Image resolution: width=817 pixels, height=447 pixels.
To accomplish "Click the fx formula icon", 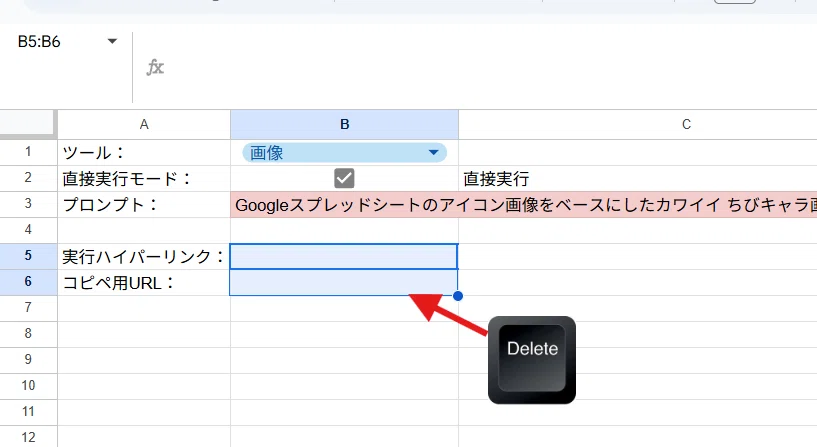I will click(155, 67).
